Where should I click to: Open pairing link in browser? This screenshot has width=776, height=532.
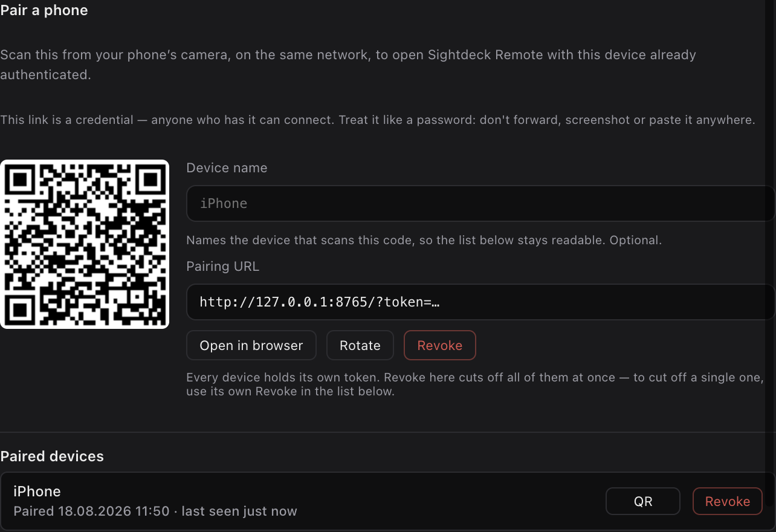tap(251, 345)
